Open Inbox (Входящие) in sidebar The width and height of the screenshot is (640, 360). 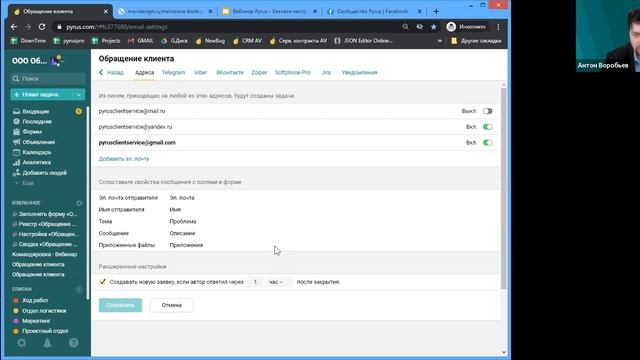[x=36, y=111]
